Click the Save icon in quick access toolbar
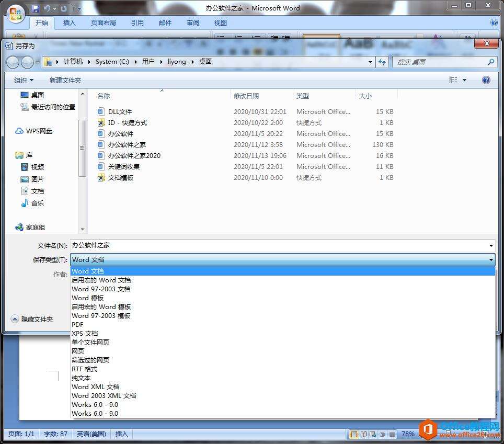Viewport: 504px width, 444px height. click(x=36, y=9)
